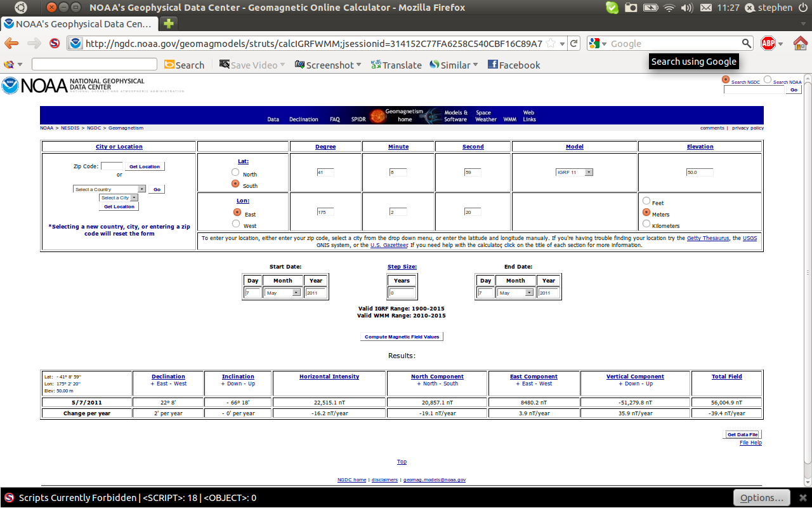Open Facebook from the toolbar

[x=514, y=65]
